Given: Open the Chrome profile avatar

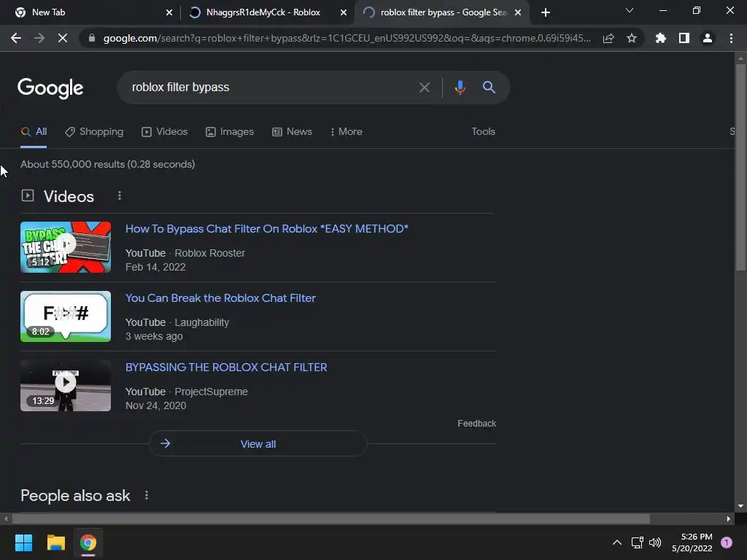Looking at the screenshot, I should (708, 38).
